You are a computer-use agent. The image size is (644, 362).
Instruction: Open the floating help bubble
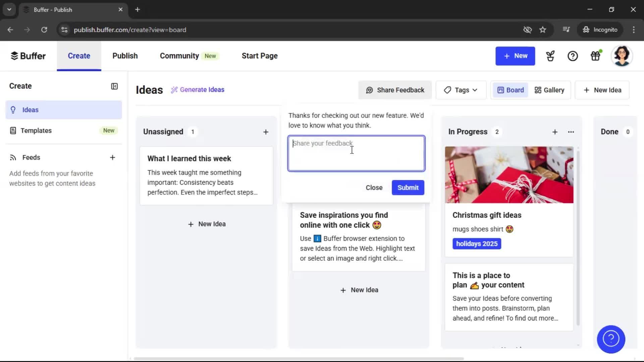[611, 339]
